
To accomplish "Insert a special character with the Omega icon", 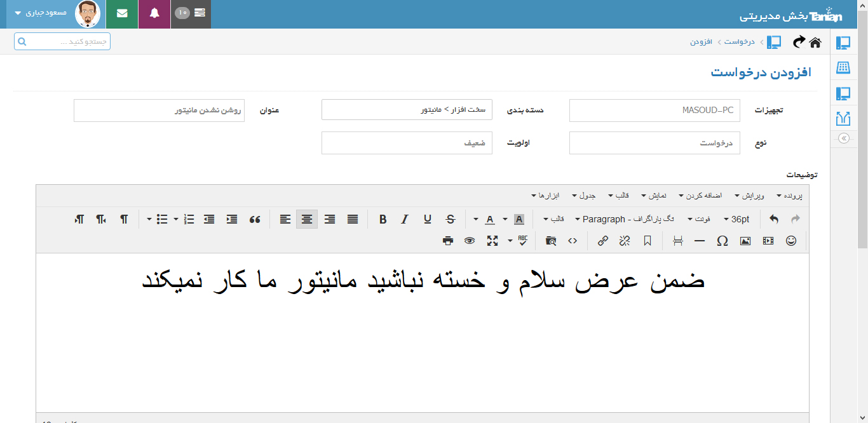I will click(x=722, y=241).
